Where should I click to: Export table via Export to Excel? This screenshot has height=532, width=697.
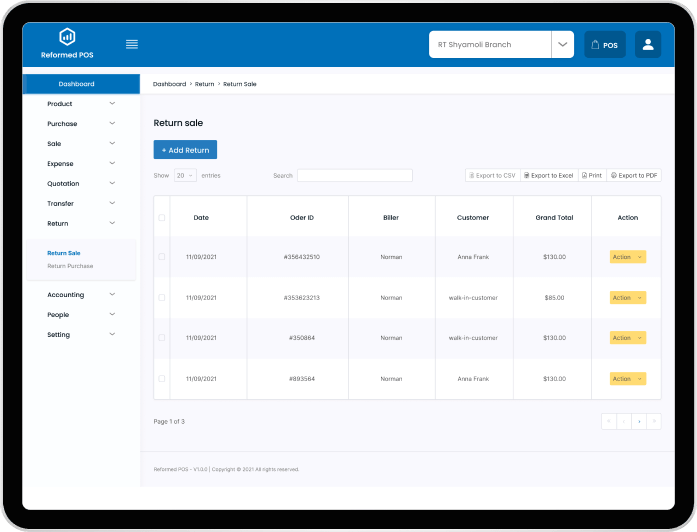tap(549, 175)
